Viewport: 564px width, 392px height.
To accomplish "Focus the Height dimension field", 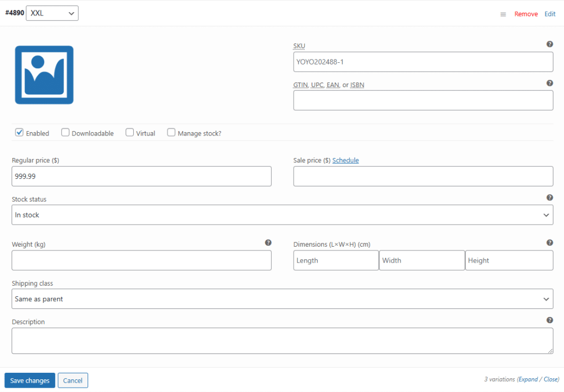I will 509,260.
